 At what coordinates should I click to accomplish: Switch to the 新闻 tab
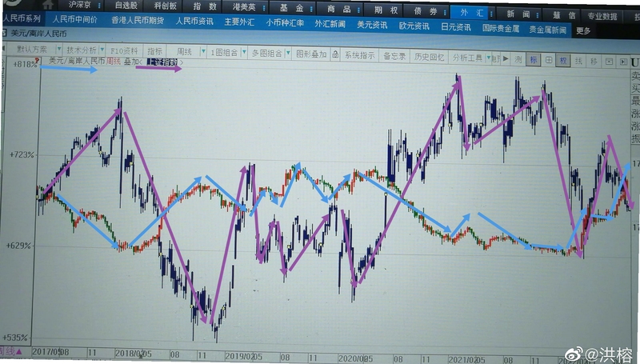[x=518, y=14]
